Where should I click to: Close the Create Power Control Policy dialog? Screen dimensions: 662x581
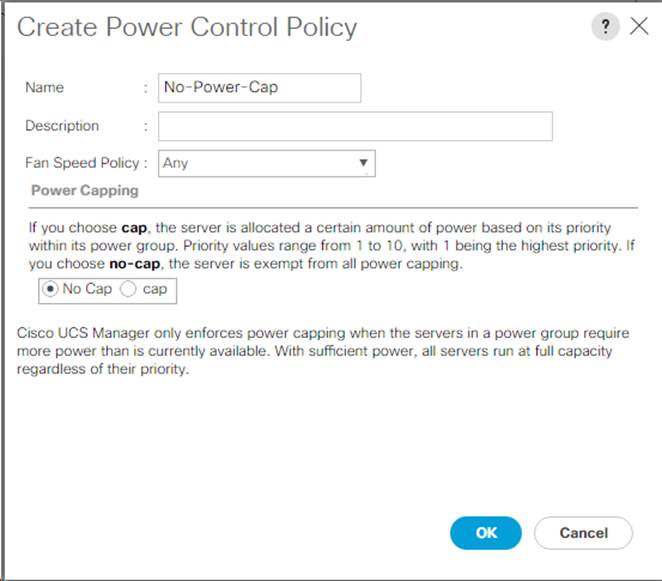tap(639, 27)
